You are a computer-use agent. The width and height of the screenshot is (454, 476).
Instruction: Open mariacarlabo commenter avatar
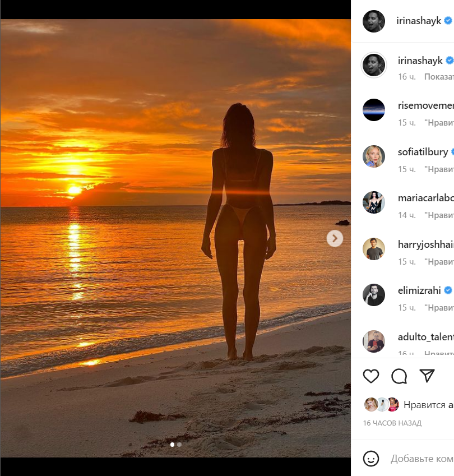[374, 202]
